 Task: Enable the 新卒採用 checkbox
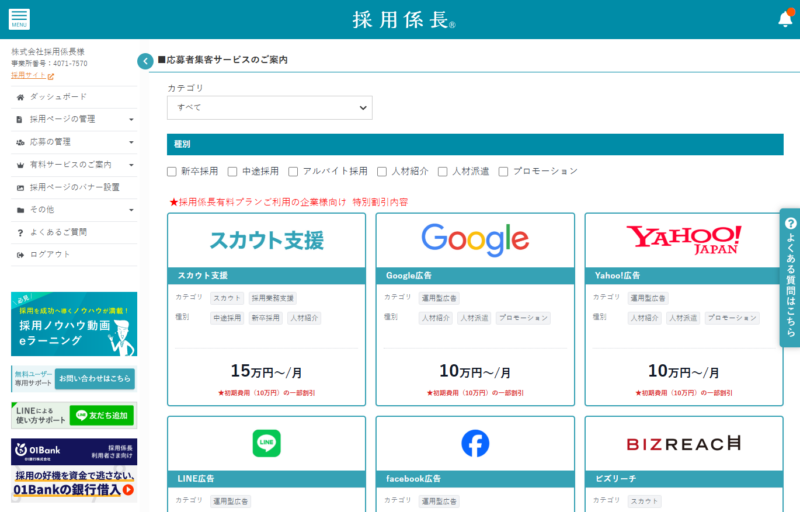coord(172,171)
